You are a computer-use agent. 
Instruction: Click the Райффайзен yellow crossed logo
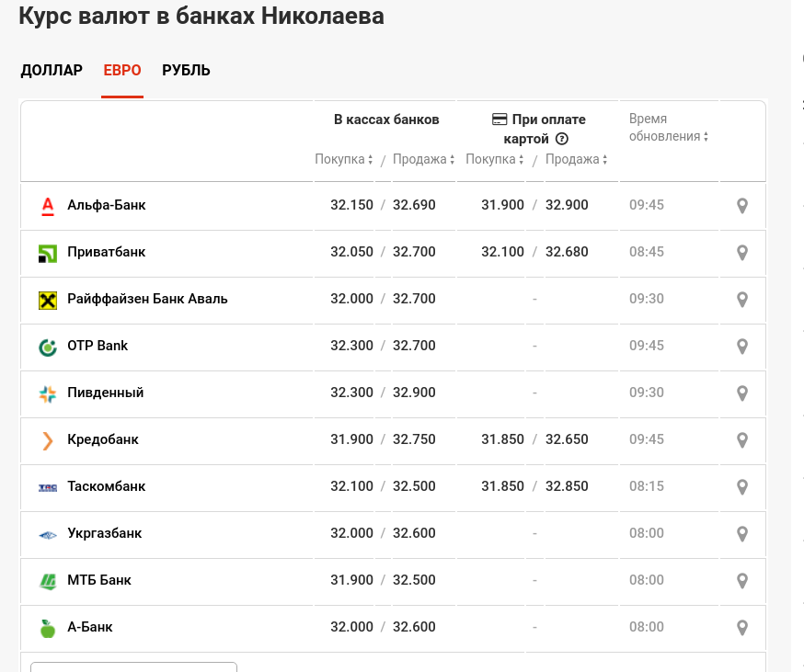point(48,301)
